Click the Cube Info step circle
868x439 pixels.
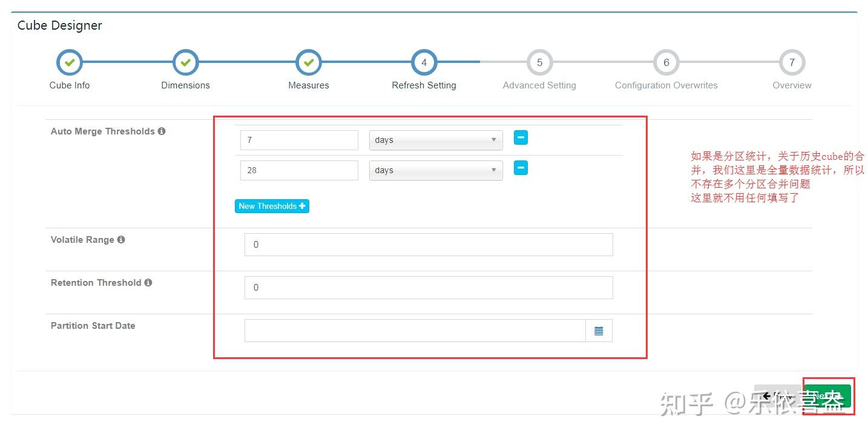(x=70, y=62)
